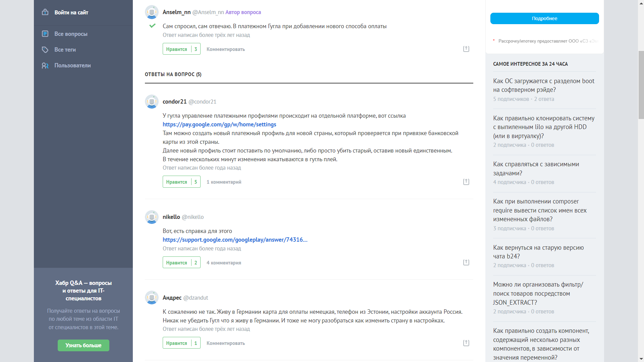This screenshot has width=644, height=362.
Task: Like condor21's answer with Нравится button
Action: 177,182
